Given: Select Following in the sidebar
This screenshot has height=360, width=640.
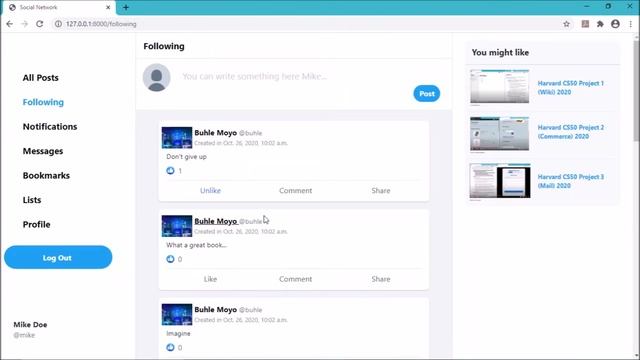Looking at the screenshot, I should tap(43, 102).
